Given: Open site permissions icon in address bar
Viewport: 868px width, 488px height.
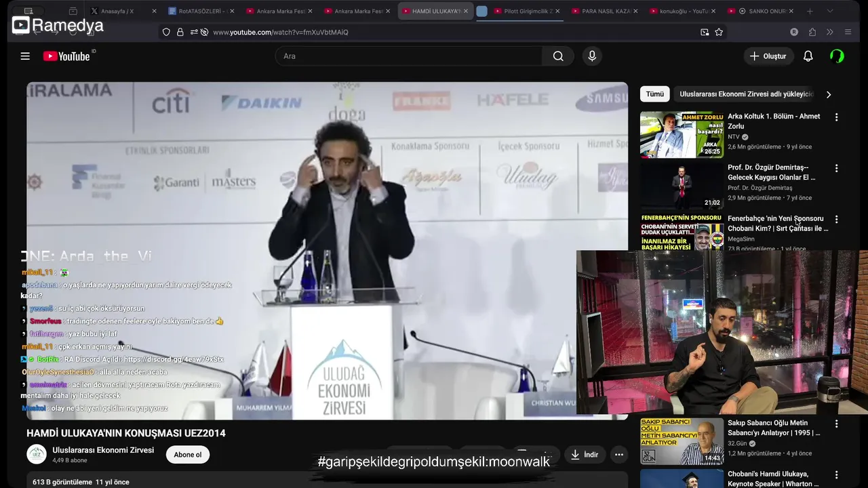Looking at the screenshot, I should click(194, 32).
